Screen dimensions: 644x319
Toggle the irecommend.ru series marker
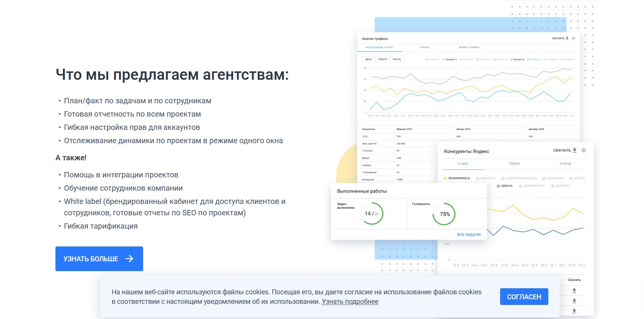pos(445,178)
